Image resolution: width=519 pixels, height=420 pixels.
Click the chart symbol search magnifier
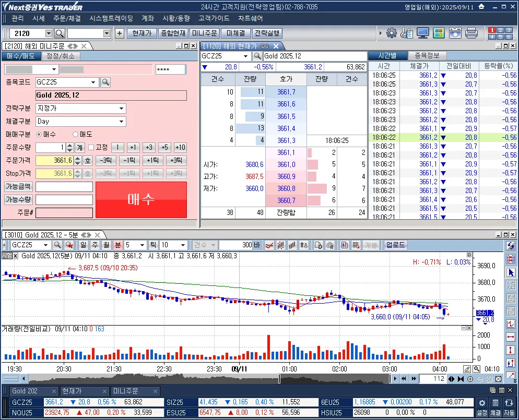[x=57, y=245]
